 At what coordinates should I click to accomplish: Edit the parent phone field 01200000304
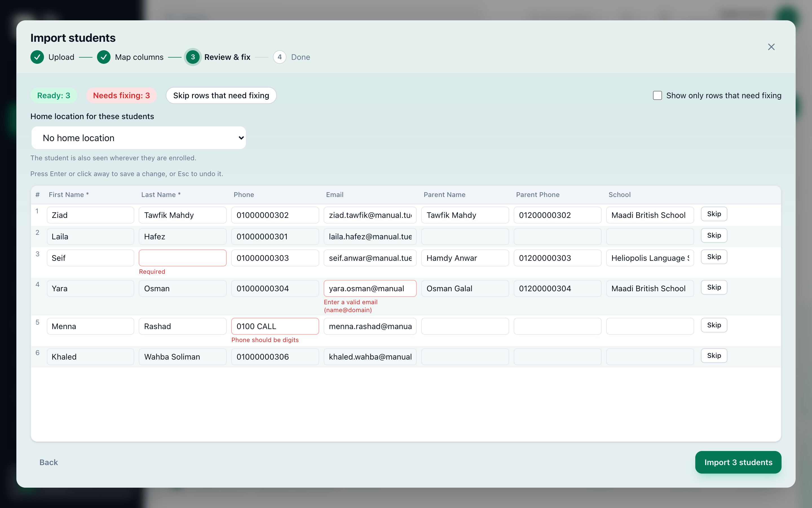pyautogui.click(x=558, y=289)
